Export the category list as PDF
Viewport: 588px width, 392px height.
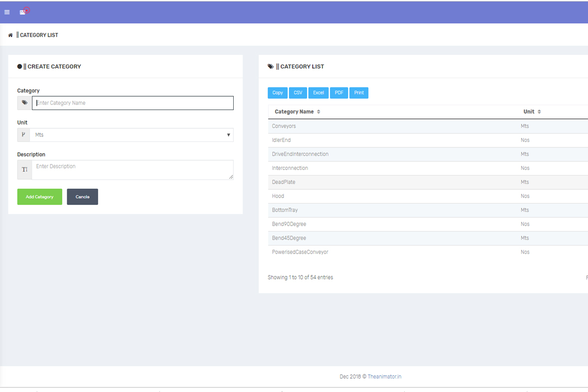339,93
